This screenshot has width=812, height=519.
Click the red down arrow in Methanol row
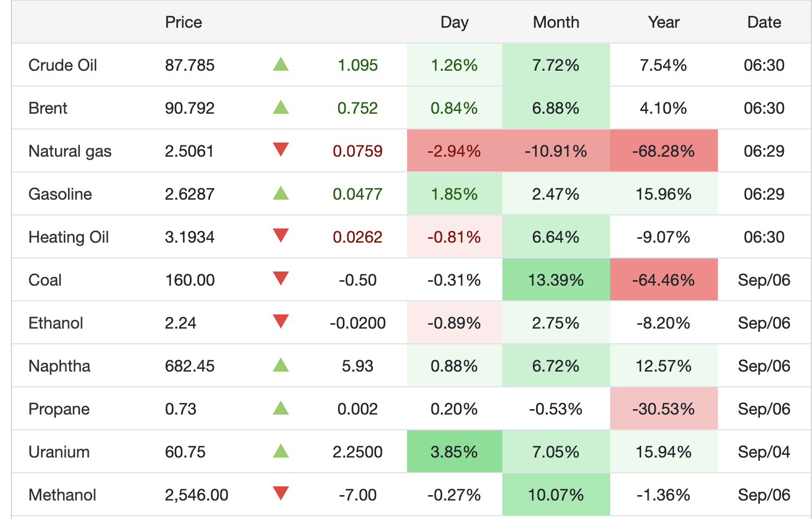[281, 493]
